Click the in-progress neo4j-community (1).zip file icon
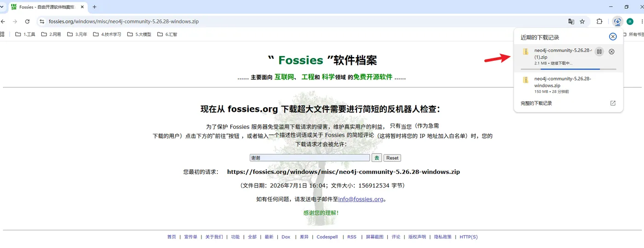644x248 pixels. [x=525, y=52]
